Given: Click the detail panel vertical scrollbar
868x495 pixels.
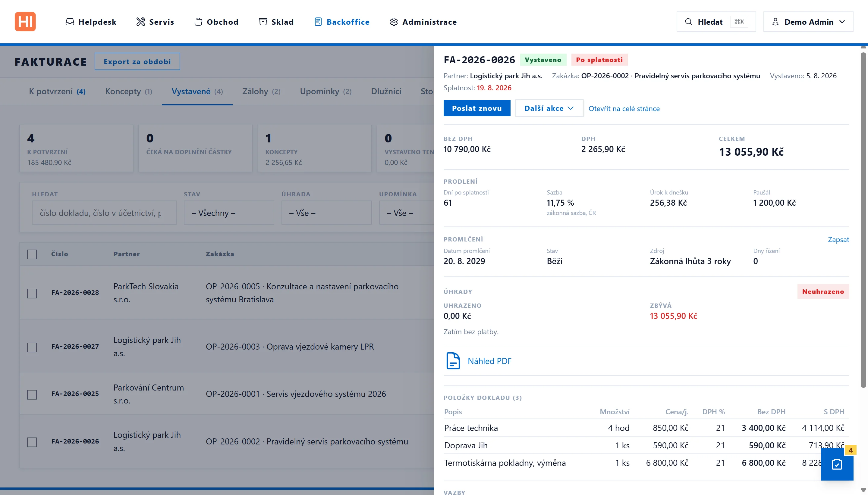Looking at the screenshot, I should tap(863, 220).
